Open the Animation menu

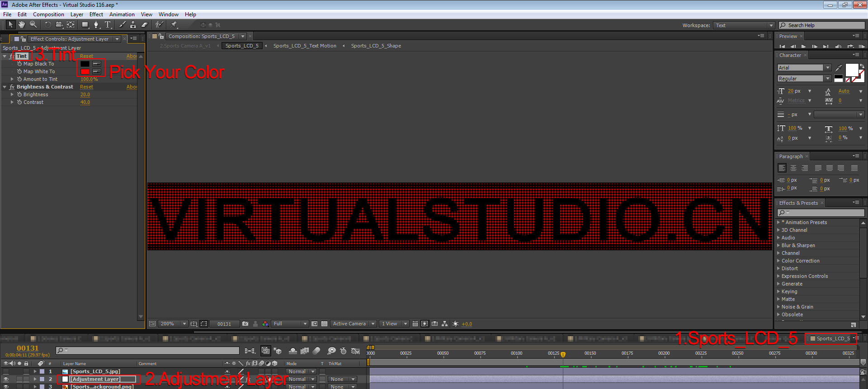point(122,14)
